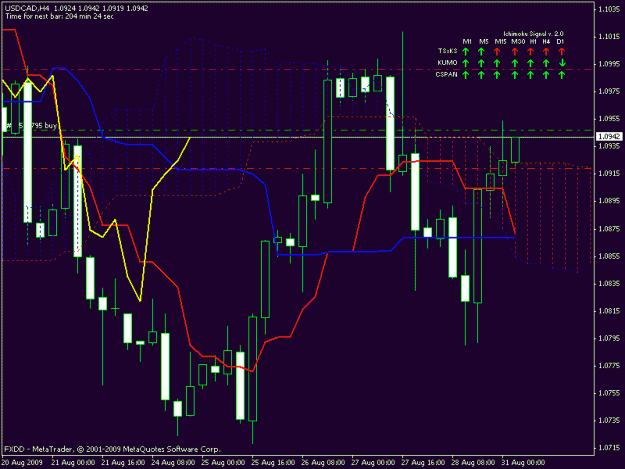Viewport: 625px width, 469px height.
Task: Click the 'Ichimoku Signal v. 2.0' title
Action: (x=533, y=34)
